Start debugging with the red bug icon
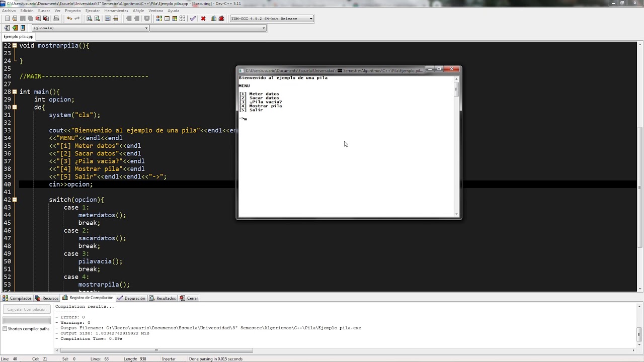This screenshot has width=644, height=362. tap(221, 19)
